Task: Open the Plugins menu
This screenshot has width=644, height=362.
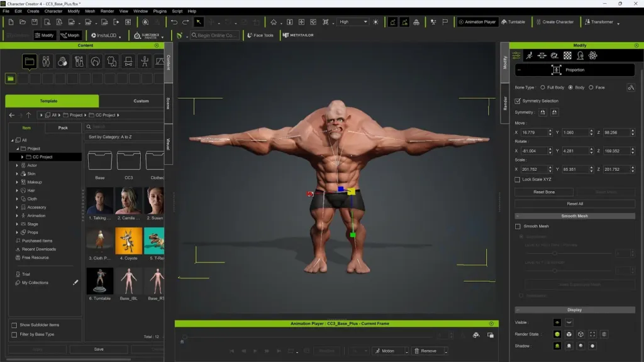Action: (x=160, y=11)
